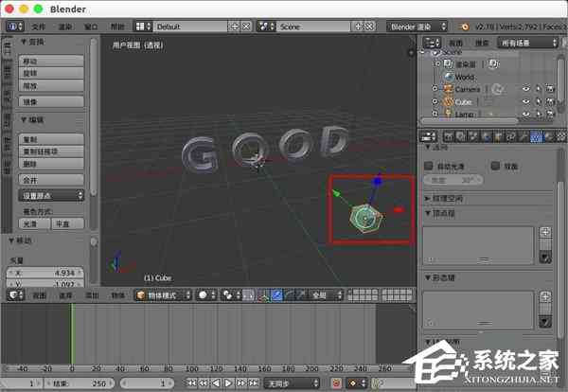Switch to the Object Data mesh tab icon
The width and height of the screenshot is (568, 392).
(x=536, y=136)
